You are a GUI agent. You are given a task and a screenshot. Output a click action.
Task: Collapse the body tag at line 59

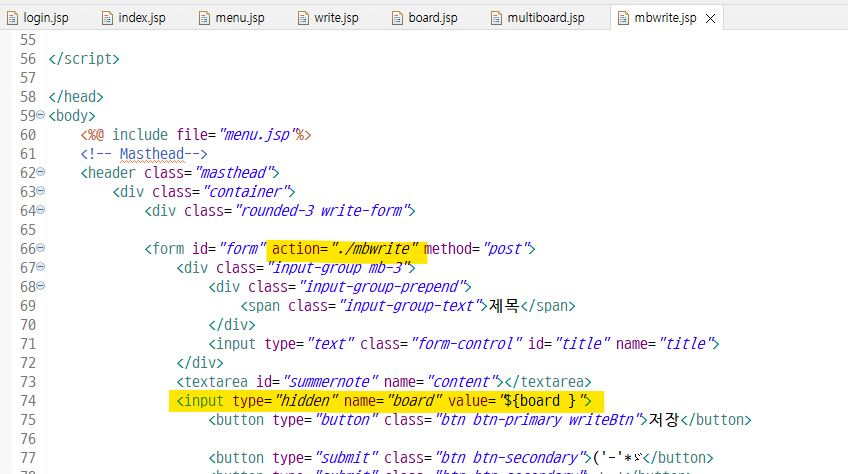tap(41, 115)
